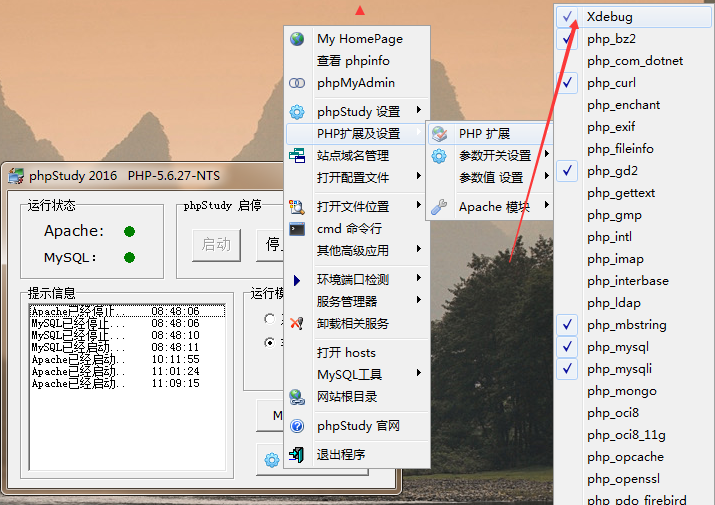Click the phpStudy title bar app icon
The height and width of the screenshot is (505, 715).
coord(16,176)
